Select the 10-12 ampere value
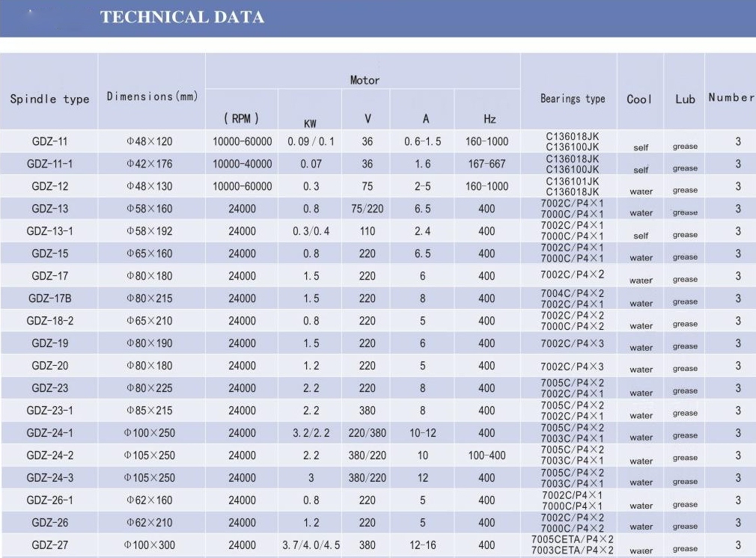756x558 pixels. click(423, 433)
